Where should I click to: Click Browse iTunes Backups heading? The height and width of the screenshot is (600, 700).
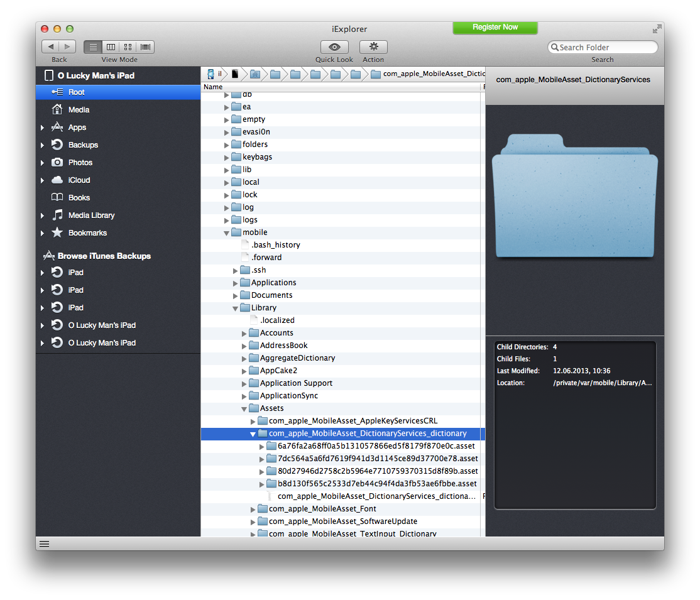[104, 256]
